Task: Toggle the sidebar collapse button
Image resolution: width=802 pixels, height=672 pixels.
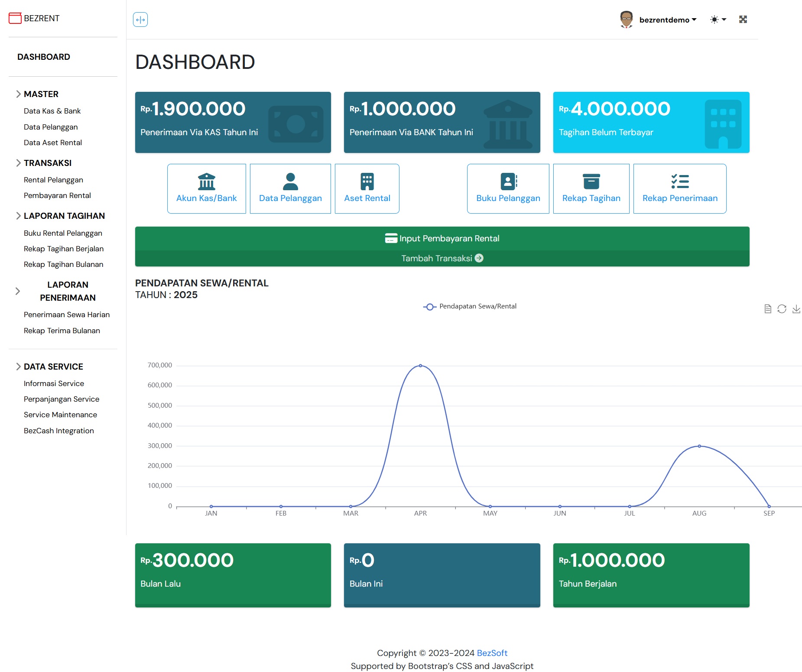Action: click(x=140, y=19)
